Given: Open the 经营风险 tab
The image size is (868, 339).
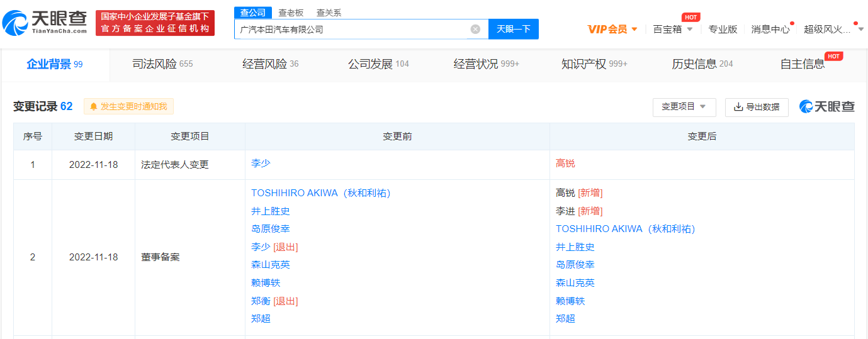Looking at the screenshot, I should pos(271,64).
